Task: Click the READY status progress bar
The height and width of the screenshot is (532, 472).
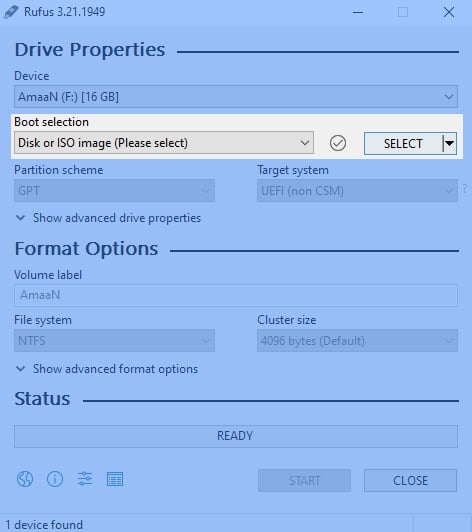Action: pos(236,436)
